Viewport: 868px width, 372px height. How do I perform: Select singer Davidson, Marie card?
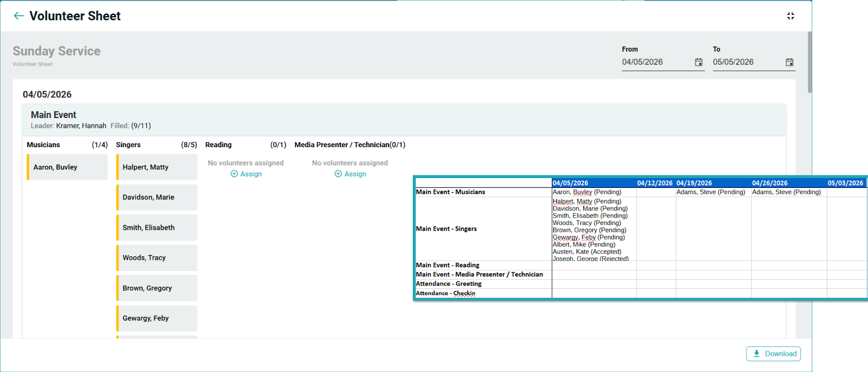[x=157, y=198]
